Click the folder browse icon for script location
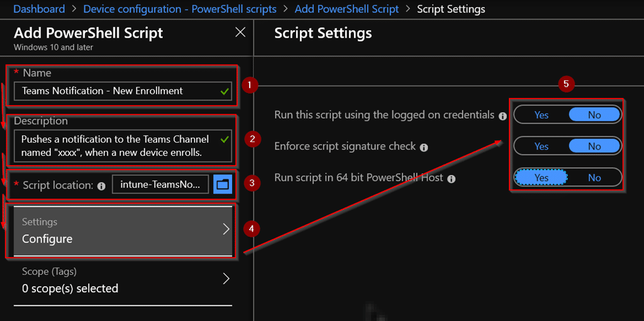The width and height of the screenshot is (644, 321). pyautogui.click(x=223, y=185)
